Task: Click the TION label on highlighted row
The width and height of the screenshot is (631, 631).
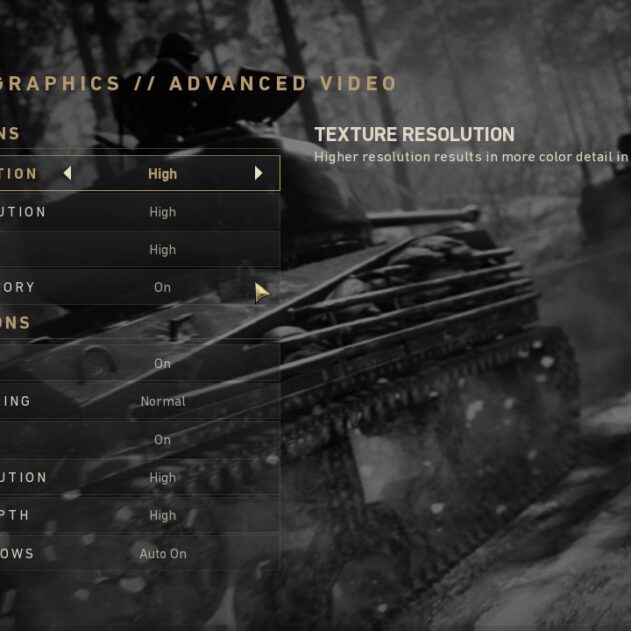Action: [x=19, y=174]
